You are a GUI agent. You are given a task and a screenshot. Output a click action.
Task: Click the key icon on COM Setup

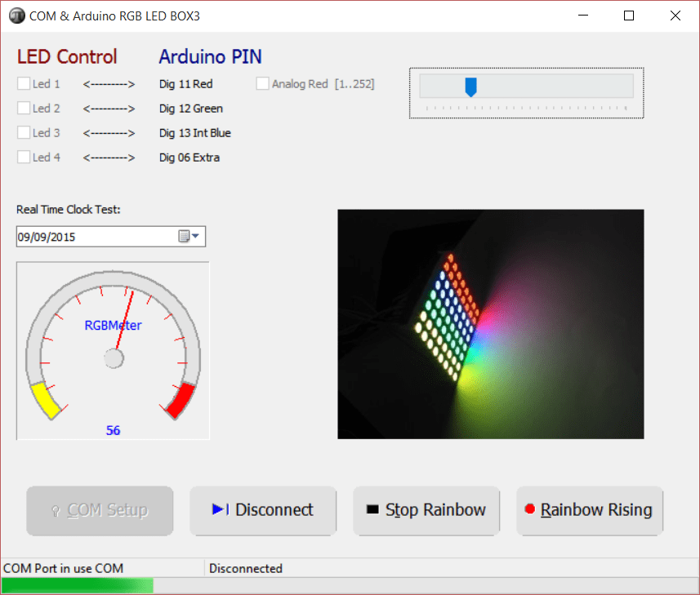[x=56, y=511]
